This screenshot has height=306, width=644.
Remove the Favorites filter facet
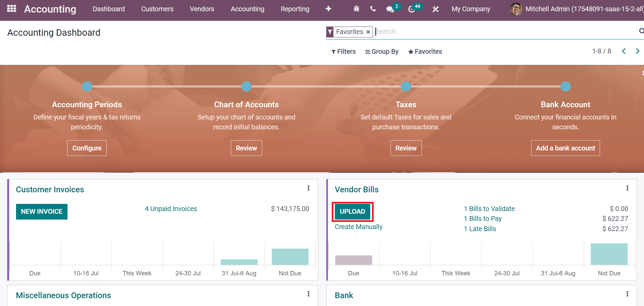(x=368, y=32)
